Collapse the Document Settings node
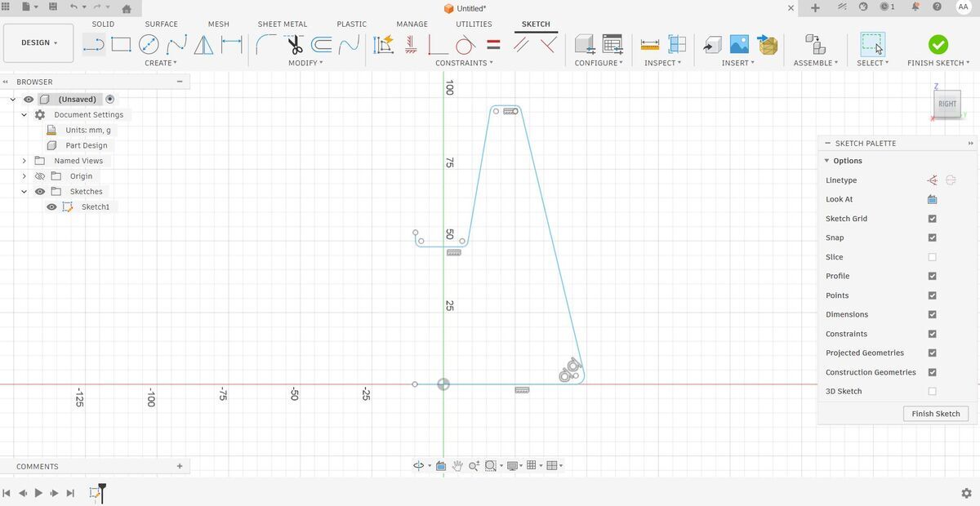The image size is (980, 506). point(24,114)
